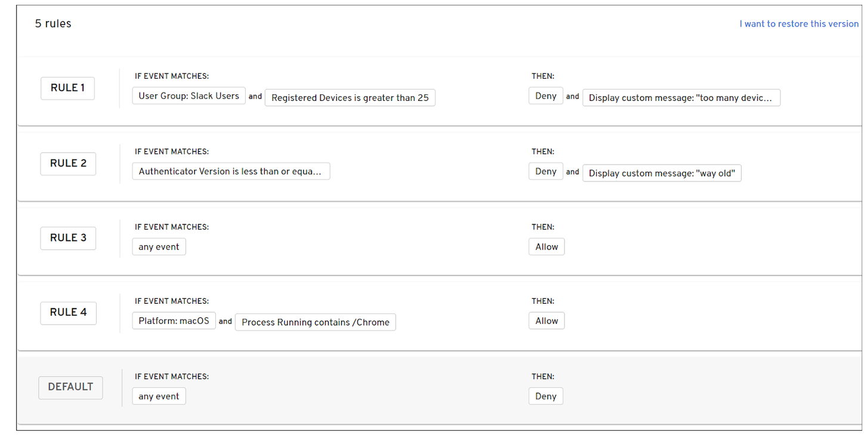Select the RULE 3 label button

coord(68,237)
